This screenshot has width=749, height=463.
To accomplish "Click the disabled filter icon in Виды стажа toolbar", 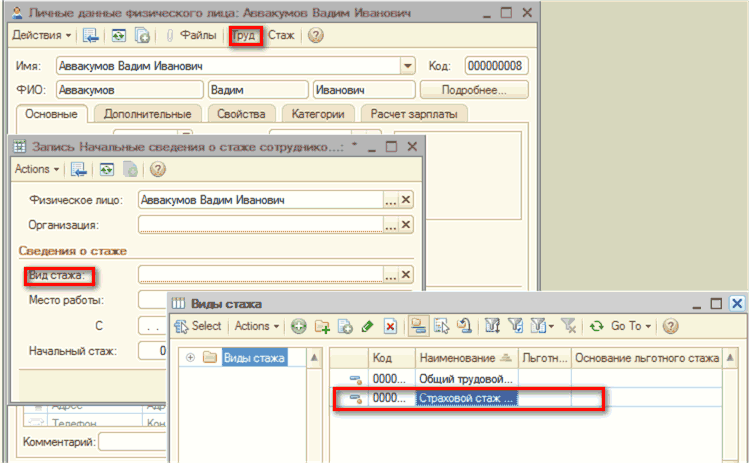I will 569,326.
